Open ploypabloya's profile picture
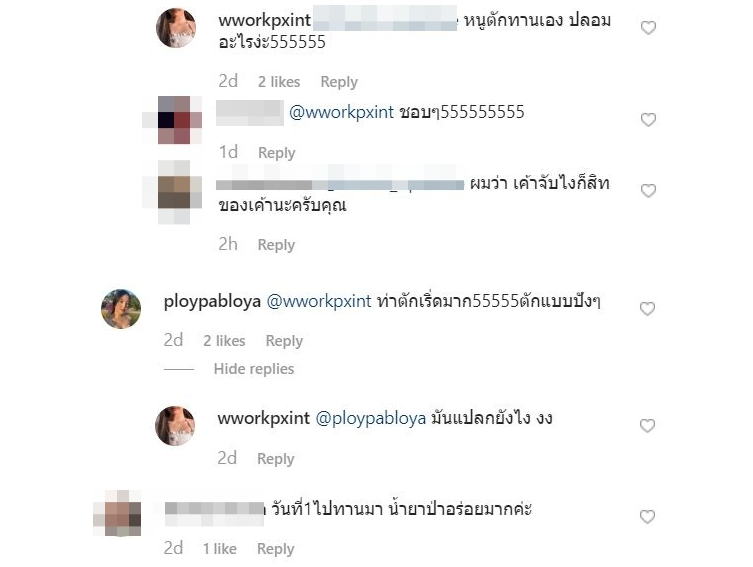The image size is (753, 567). tap(121, 309)
